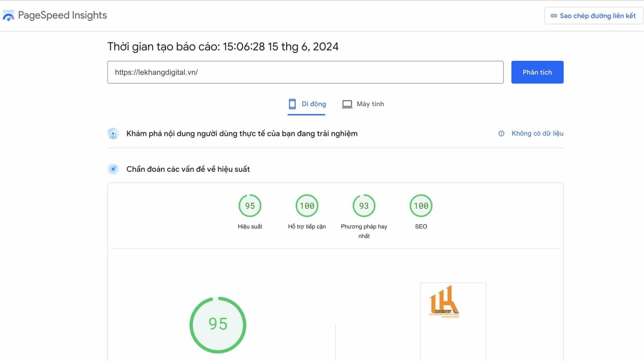Select the Hiệu suất 95 score gauge
The image size is (644, 361).
(x=250, y=206)
